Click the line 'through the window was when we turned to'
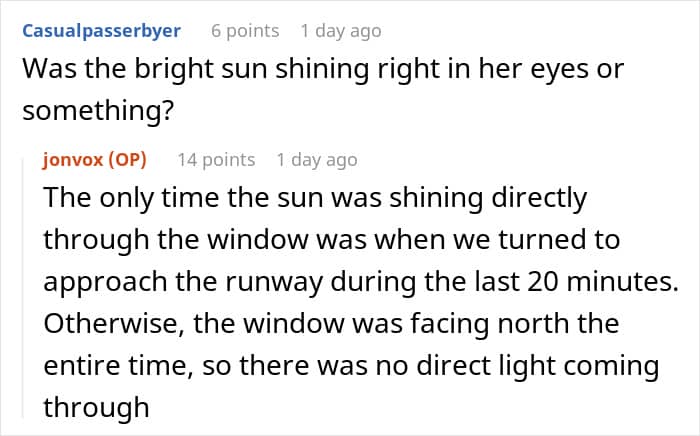The width and height of the screenshot is (700, 436). pos(332,241)
